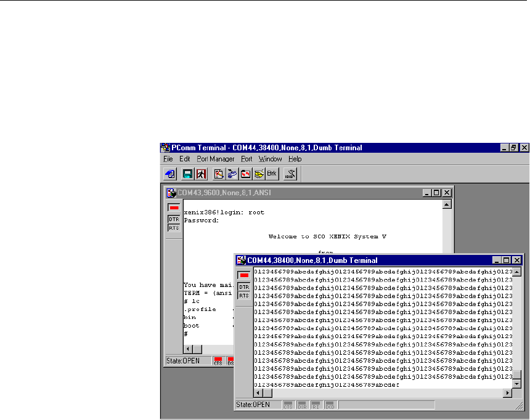Image resolution: width=530 pixels, height=420 pixels.
Task: Click the blue cable connector toolbar icon
Action: pyautogui.click(x=232, y=174)
